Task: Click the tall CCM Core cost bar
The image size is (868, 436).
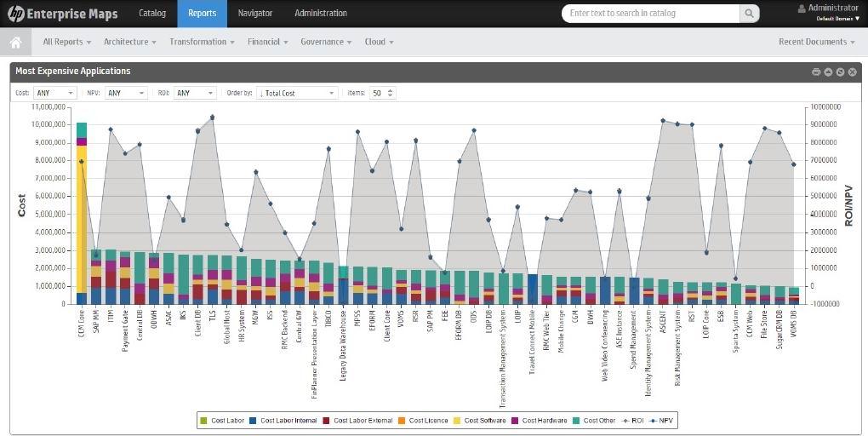Action: [82, 213]
